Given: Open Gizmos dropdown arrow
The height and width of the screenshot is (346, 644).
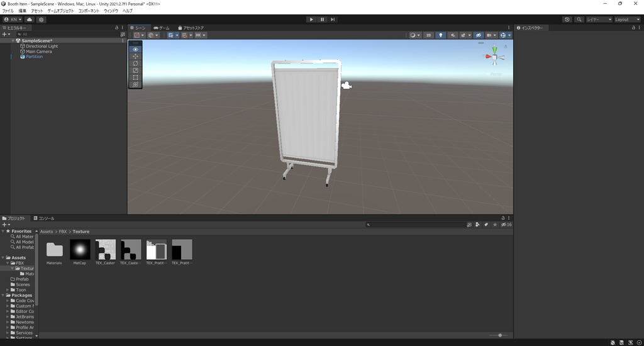Looking at the screenshot, I should click(x=509, y=35).
